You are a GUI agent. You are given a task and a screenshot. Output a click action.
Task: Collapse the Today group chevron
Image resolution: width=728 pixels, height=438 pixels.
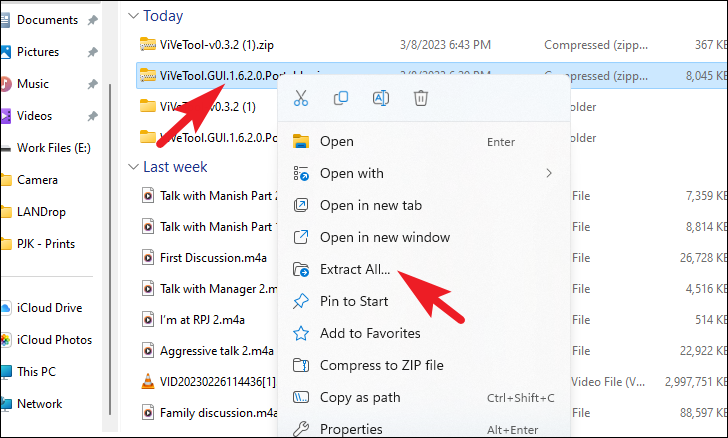[x=133, y=16]
